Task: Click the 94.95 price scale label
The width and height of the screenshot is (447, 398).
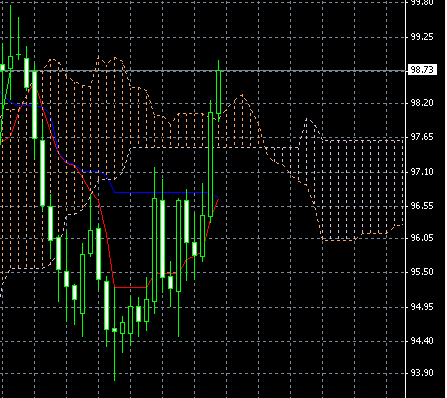Action: (x=422, y=307)
